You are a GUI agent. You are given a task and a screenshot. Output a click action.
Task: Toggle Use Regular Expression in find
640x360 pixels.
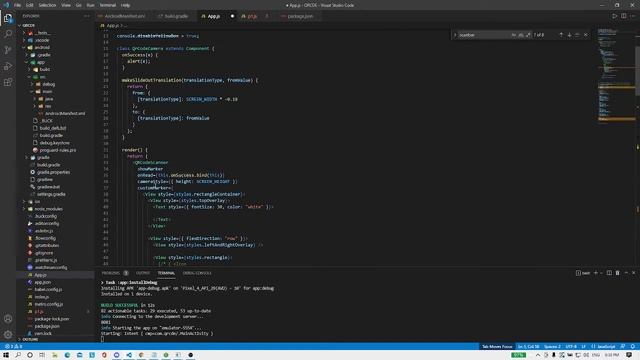coord(528,35)
